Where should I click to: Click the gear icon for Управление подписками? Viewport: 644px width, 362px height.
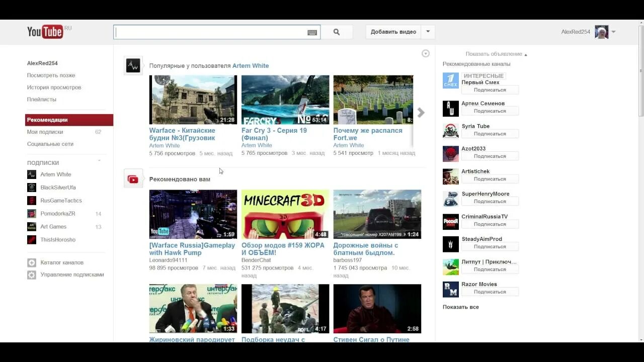tap(32, 275)
